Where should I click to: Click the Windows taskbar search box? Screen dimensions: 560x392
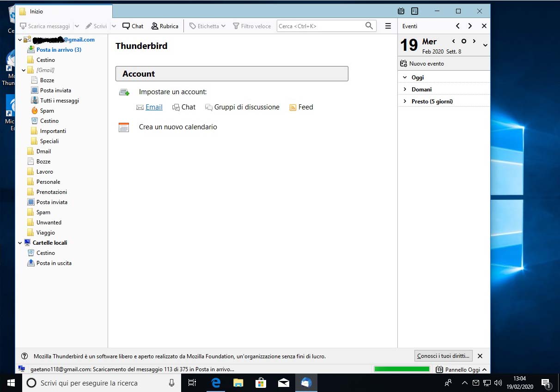coord(102,383)
